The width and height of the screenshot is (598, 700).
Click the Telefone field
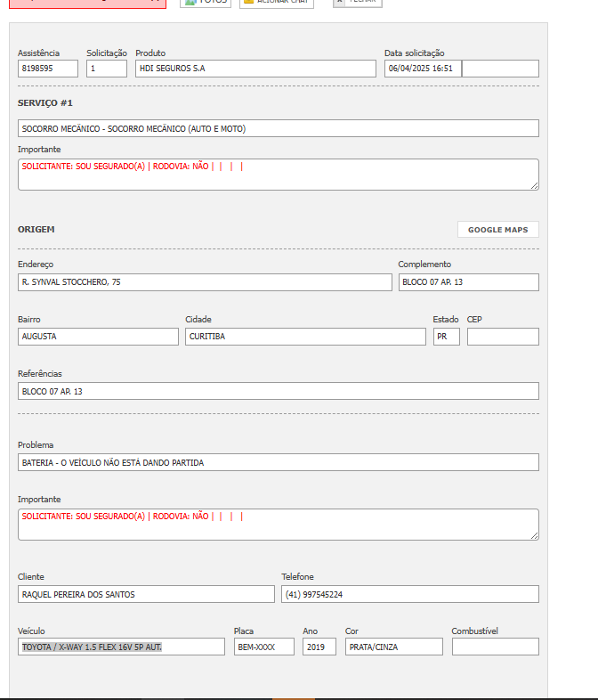click(x=409, y=594)
